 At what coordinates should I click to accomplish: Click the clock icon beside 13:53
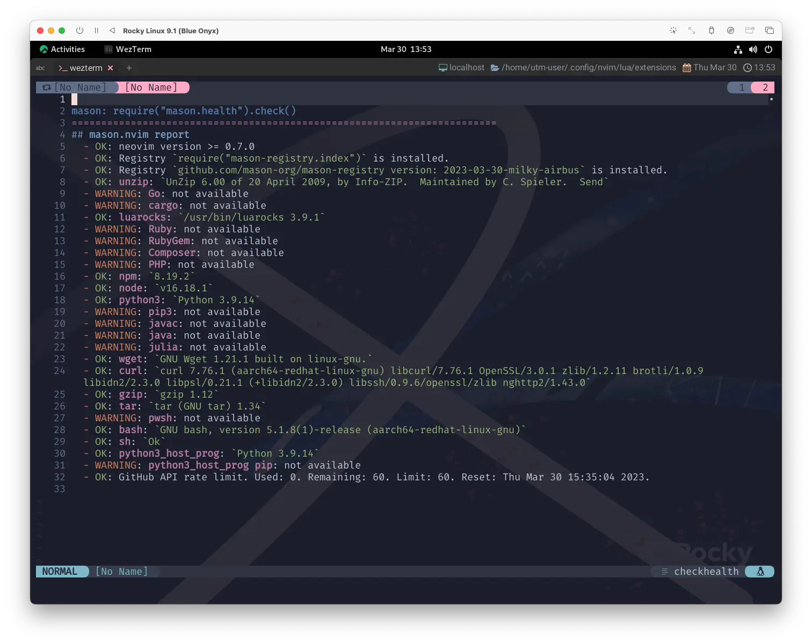click(748, 68)
